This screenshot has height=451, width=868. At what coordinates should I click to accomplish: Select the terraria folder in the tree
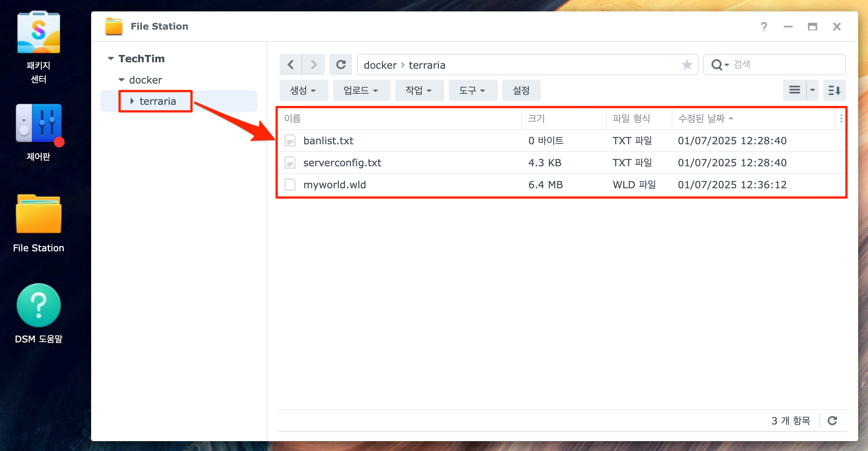tap(158, 101)
